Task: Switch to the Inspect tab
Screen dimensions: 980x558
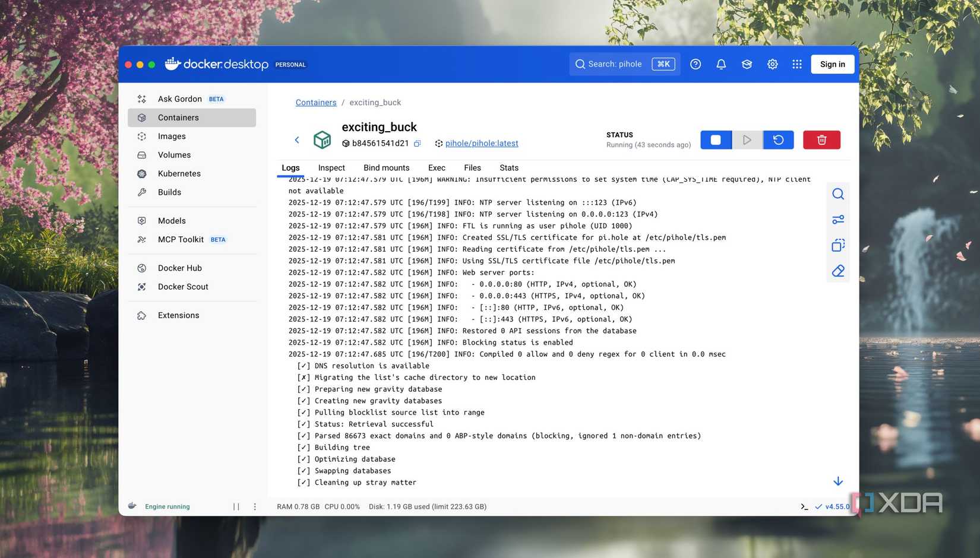Action: [331, 168]
